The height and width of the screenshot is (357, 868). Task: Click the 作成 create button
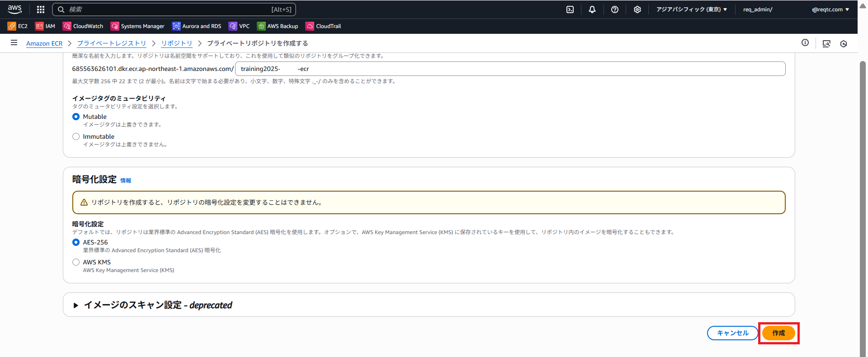[x=778, y=333]
